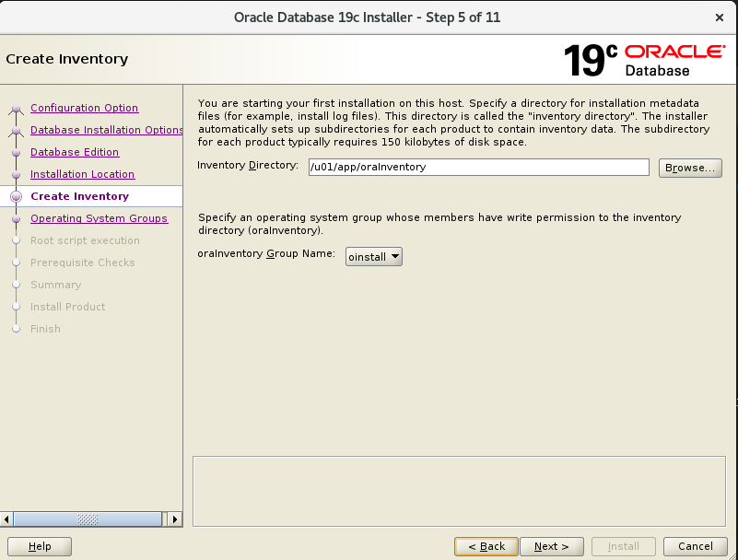Viewport: 738px width, 560px height.
Task: Click the sidebar horizontal scrollbar thumb
Action: [88, 519]
